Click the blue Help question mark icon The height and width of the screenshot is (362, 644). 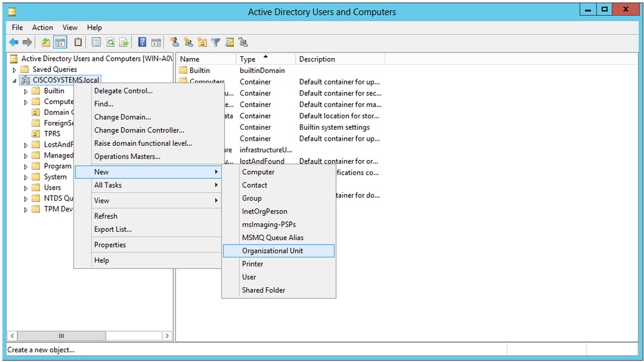pyautogui.click(x=142, y=43)
